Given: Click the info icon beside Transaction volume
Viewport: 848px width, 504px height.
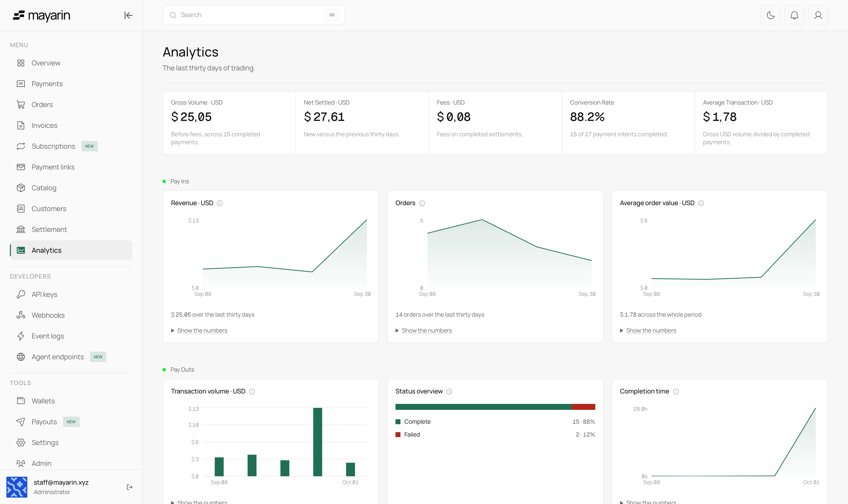Looking at the screenshot, I should click(x=252, y=391).
